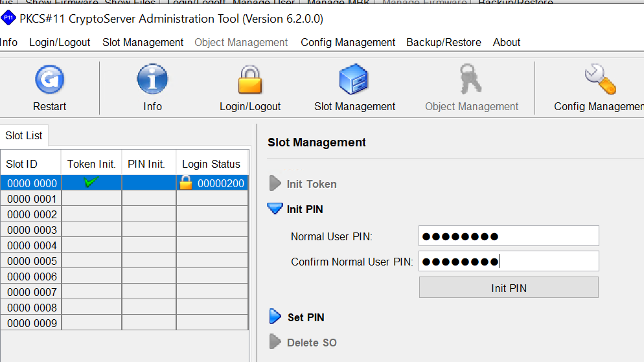Click padlock icon in Login Status cell
This screenshot has width=644, height=362.
pos(186,183)
